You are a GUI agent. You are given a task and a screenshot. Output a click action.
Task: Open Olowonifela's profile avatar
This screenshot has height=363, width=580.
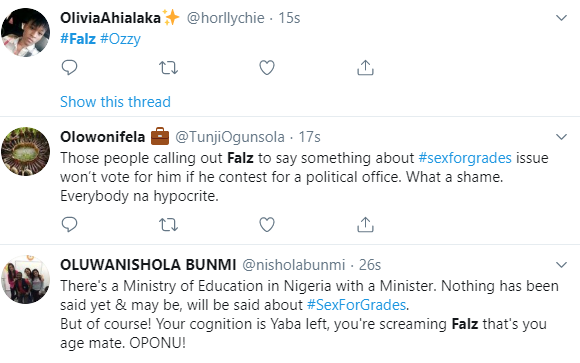(x=26, y=151)
